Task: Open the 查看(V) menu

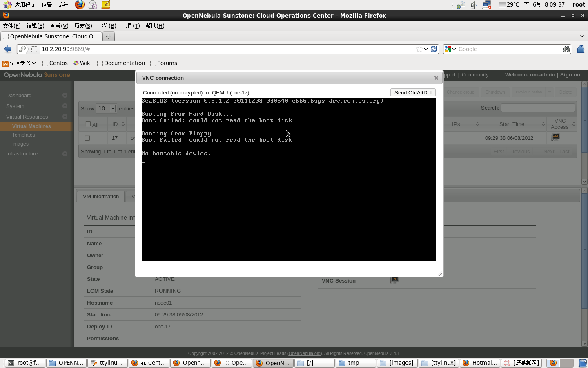Action: pos(59,26)
